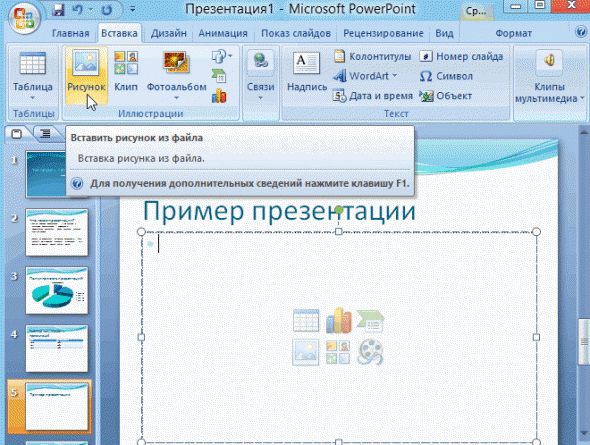Click the Office button logo
This screenshot has width=590, height=445.
coord(24,17)
